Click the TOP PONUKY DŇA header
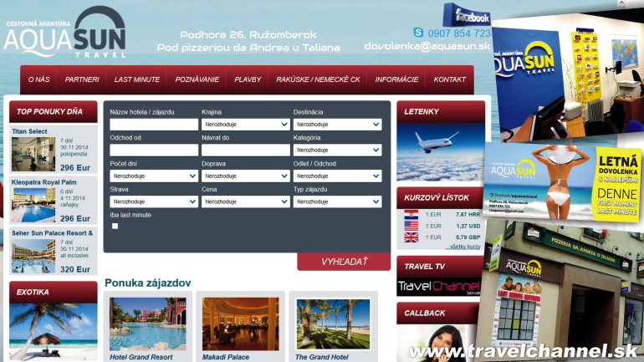 click(x=54, y=112)
